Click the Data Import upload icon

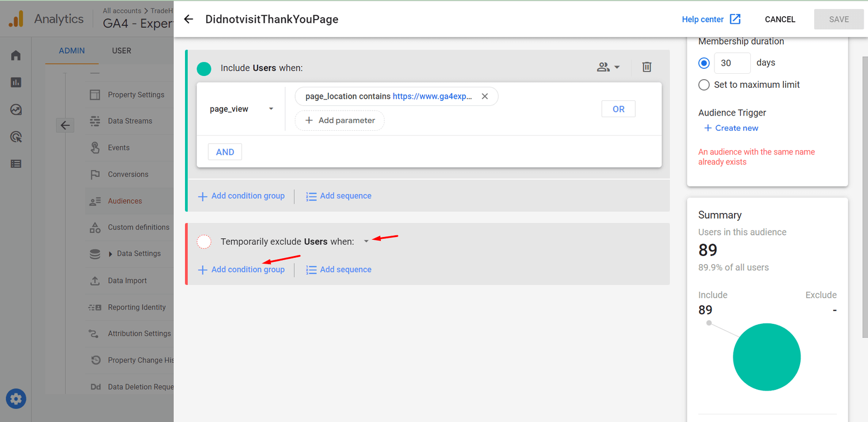tap(95, 280)
